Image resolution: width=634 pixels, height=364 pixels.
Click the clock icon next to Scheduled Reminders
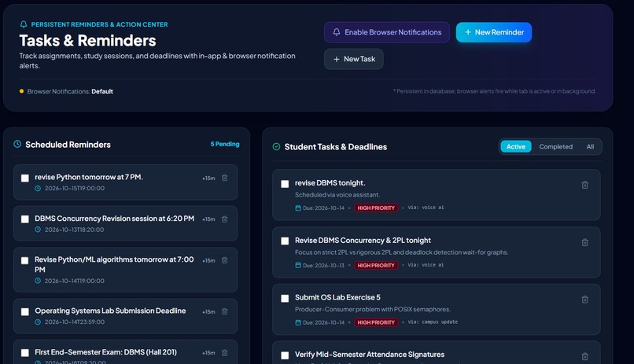[17, 144]
